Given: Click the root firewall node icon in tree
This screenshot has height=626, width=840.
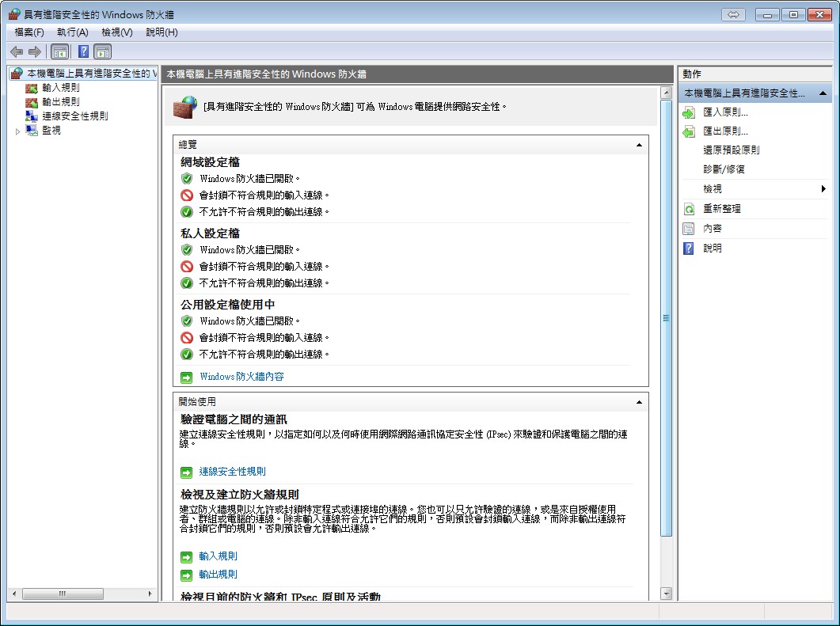Looking at the screenshot, I should click(x=17, y=74).
